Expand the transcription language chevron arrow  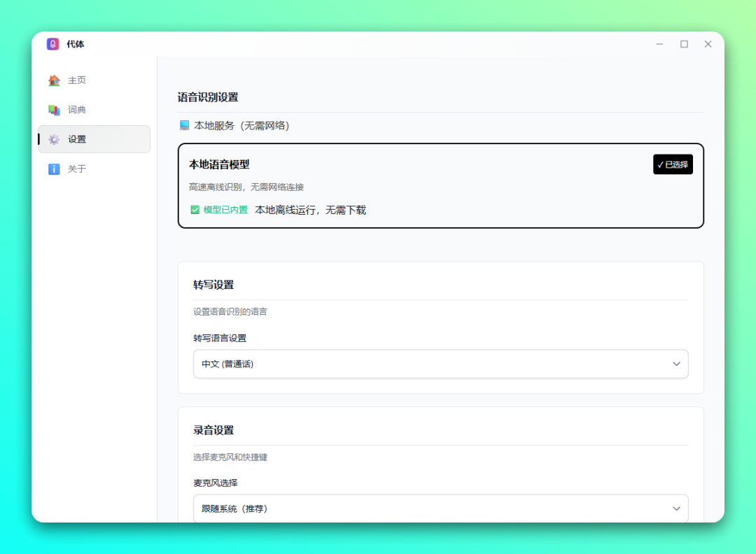pyautogui.click(x=676, y=364)
